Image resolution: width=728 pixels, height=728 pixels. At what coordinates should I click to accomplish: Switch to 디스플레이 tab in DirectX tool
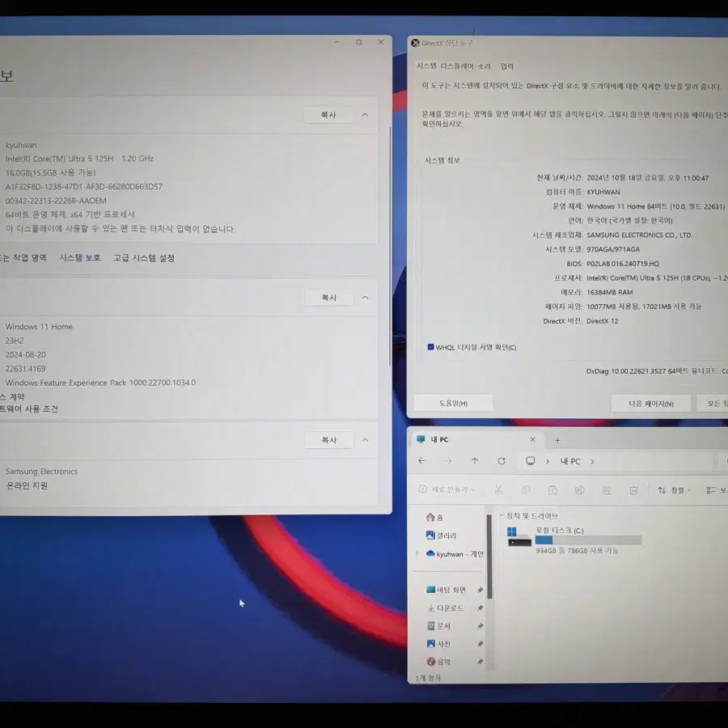(457, 66)
